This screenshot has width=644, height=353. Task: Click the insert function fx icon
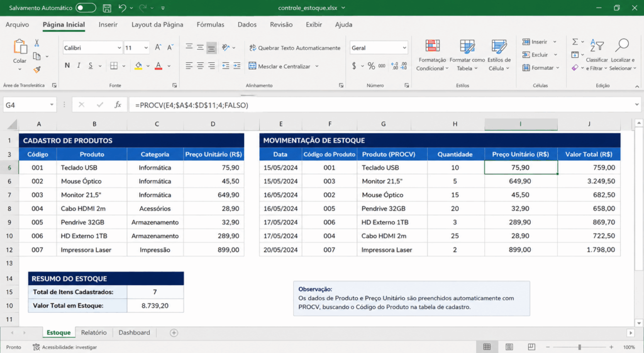click(x=118, y=105)
